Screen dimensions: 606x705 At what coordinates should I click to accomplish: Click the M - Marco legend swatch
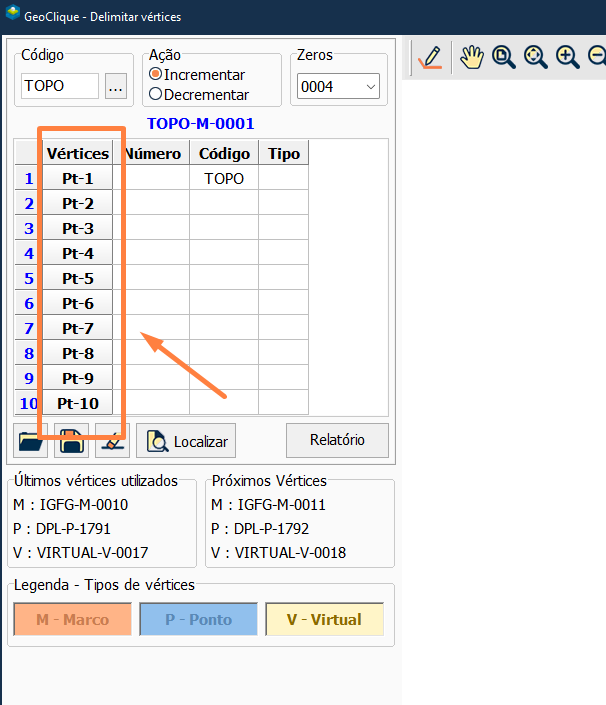click(x=72, y=620)
